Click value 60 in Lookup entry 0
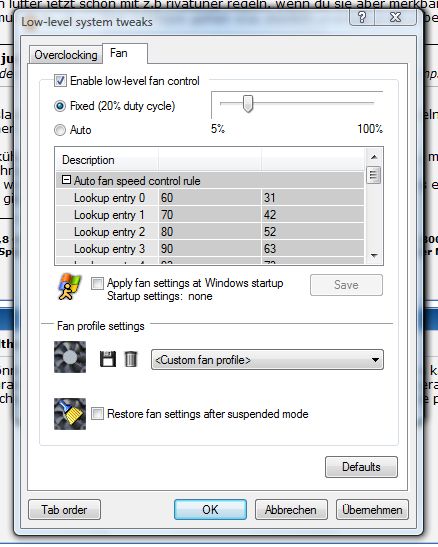This screenshot has height=547, width=438. point(167,198)
